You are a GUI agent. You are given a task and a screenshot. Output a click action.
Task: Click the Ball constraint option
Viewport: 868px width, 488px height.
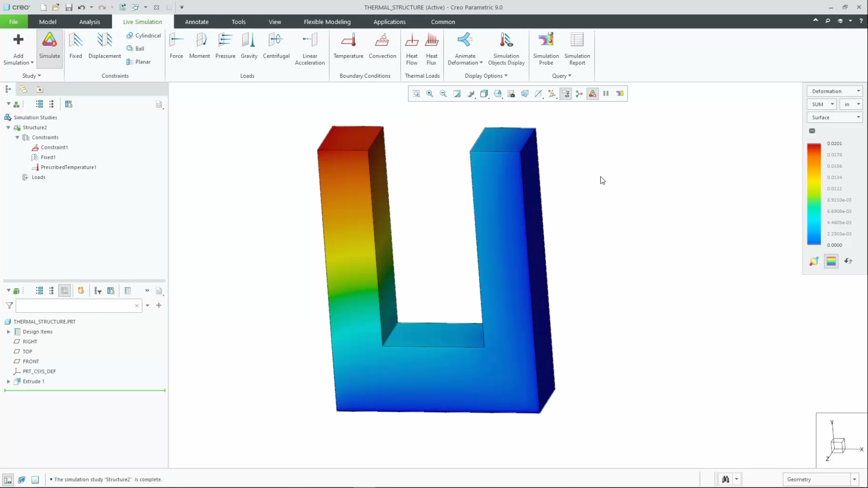click(136, 48)
